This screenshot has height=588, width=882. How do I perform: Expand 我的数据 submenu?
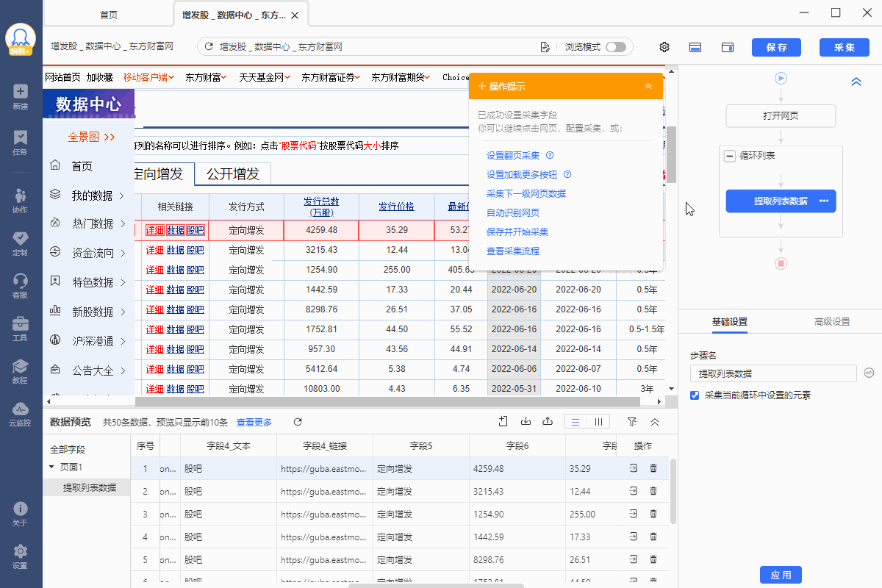pyautogui.click(x=122, y=196)
